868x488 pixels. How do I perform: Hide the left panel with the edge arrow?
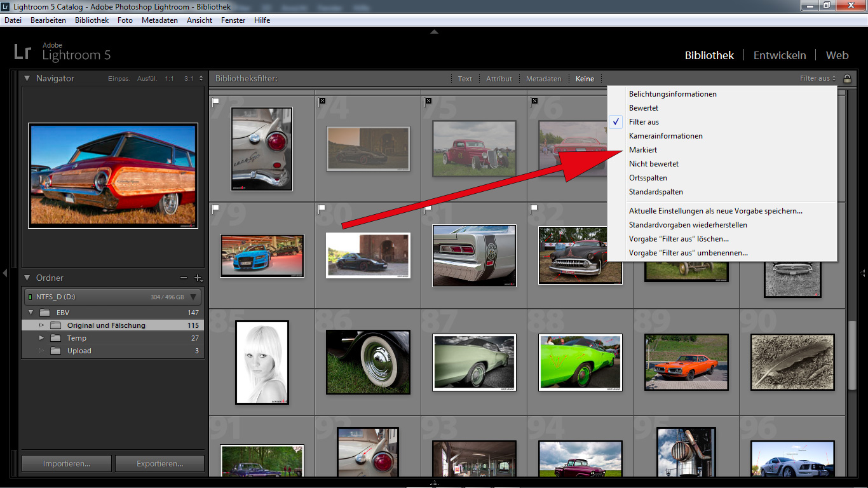[4, 273]
